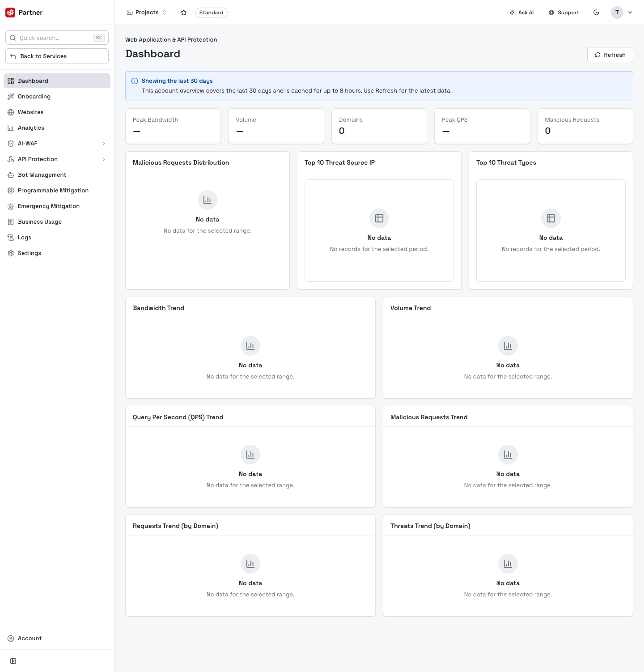Open AI-WAF in the sidebar

[x=57, y=144]
